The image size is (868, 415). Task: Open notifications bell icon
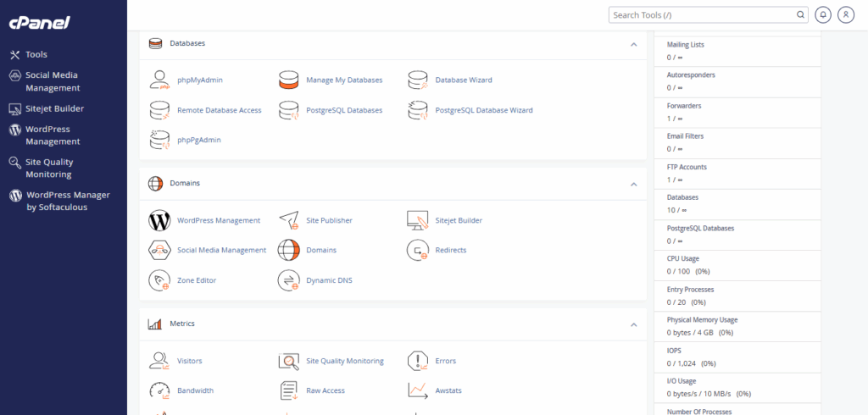coord(823,15)
